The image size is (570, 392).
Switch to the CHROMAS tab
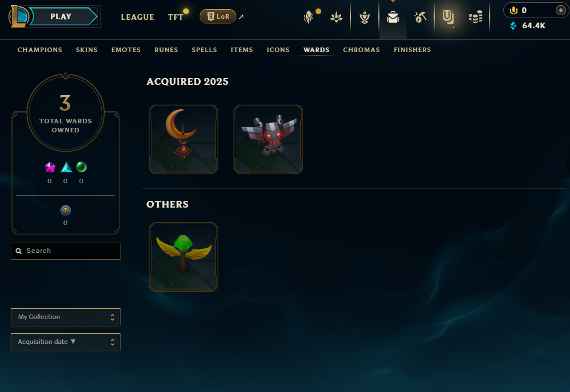click(x=361, y=50)
